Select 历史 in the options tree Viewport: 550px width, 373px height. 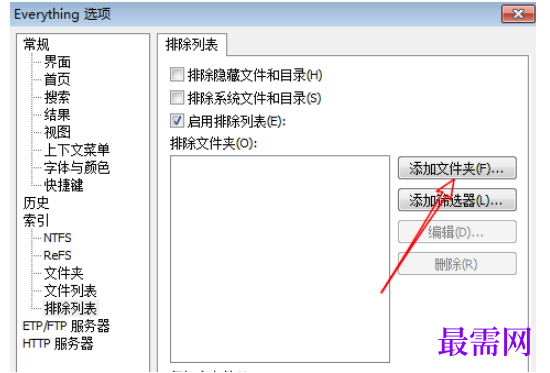click(36, 203)
